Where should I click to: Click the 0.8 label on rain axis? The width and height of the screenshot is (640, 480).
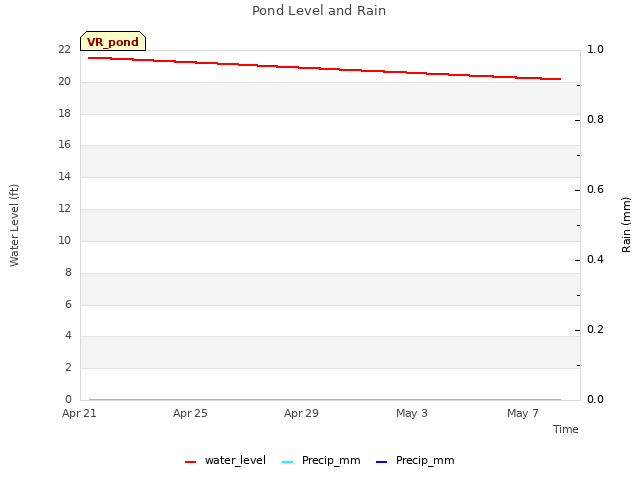click(x=595, y=119)
